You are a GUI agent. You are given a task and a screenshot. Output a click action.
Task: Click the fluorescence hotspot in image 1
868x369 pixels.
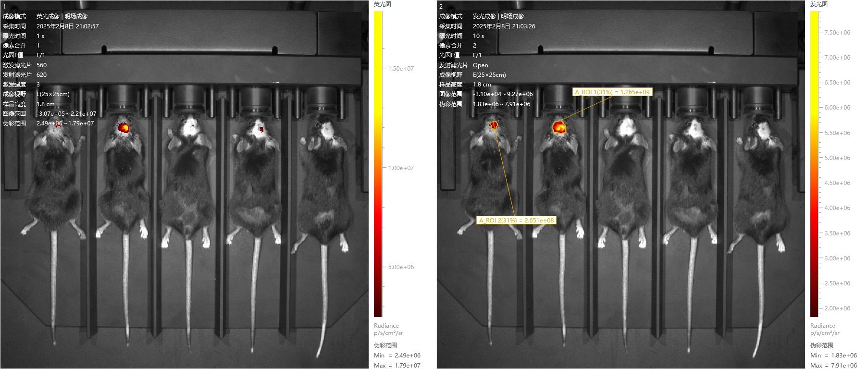click(x=124, y=128)
